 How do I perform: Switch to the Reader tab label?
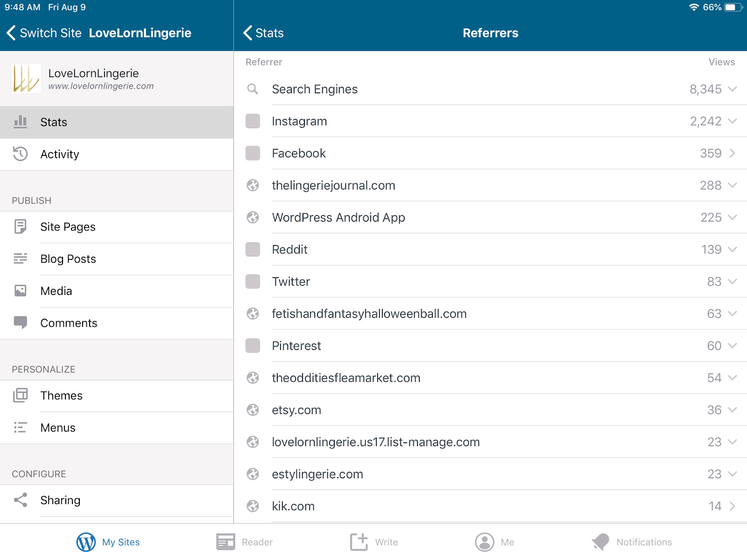pyautogui.click(x=257, y=542)
